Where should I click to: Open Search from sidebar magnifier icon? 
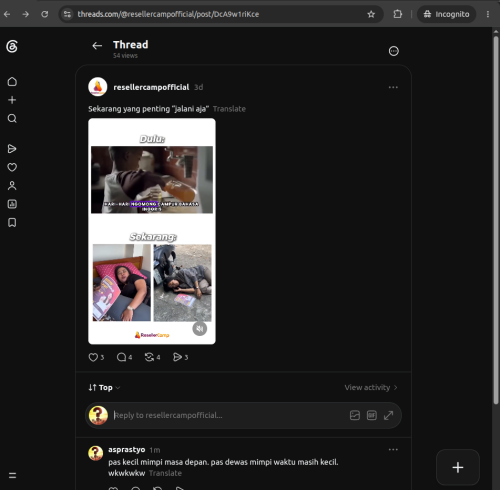pyautogui.click(x=12, y=118)
